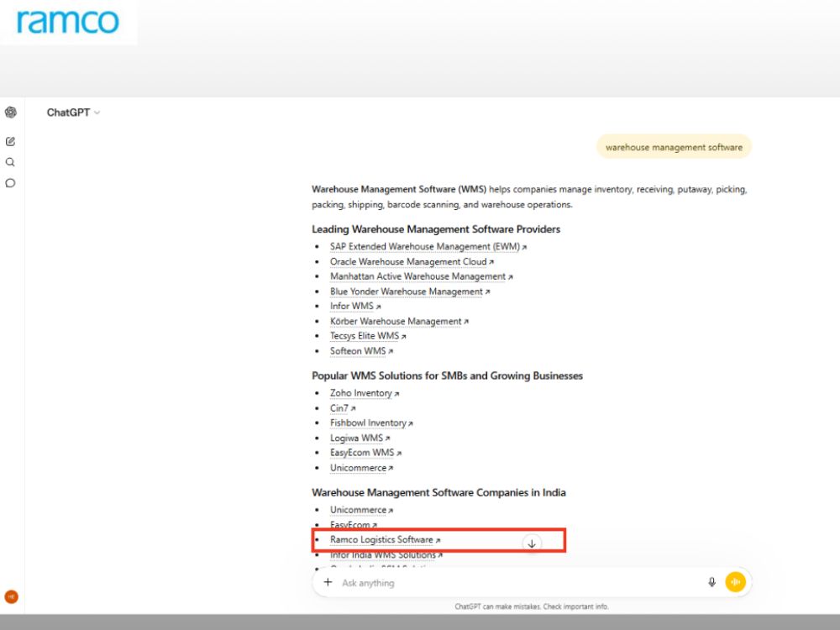Activate the microphone dictation icon
The width and height of the screenshot is (840, 630).
coord(711,582)
